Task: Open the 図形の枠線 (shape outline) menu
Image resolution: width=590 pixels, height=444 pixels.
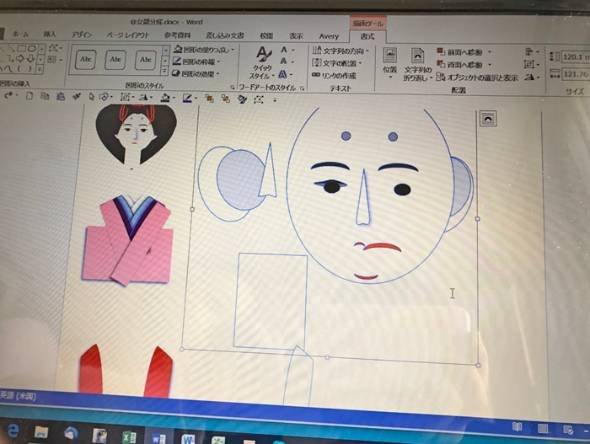Action: click(197, 62)
